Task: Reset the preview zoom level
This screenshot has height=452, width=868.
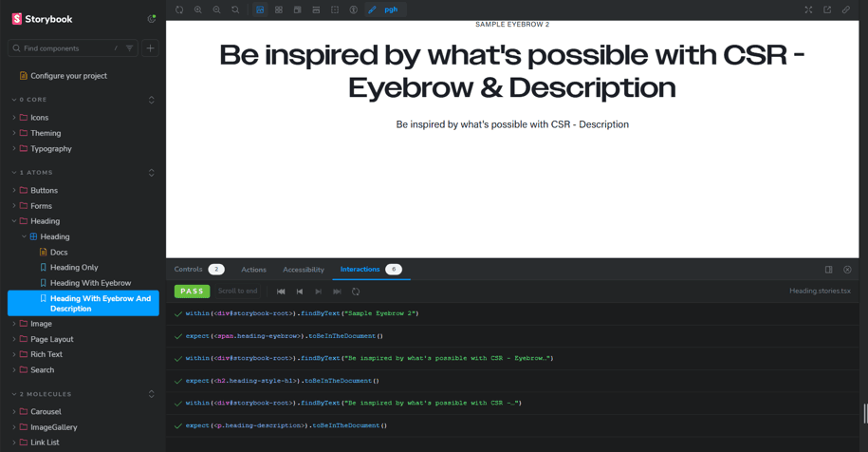Action: 235,9
